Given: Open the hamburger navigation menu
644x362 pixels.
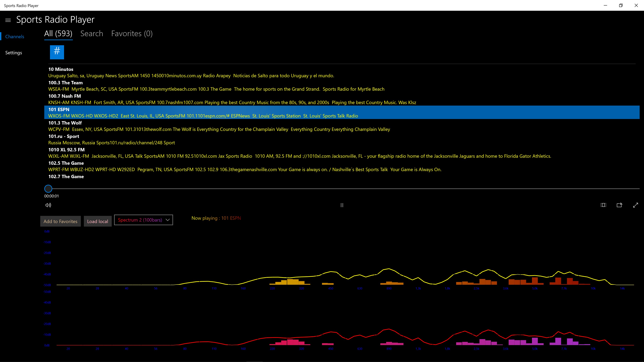Looking at the screenshot, I should 8,20.
